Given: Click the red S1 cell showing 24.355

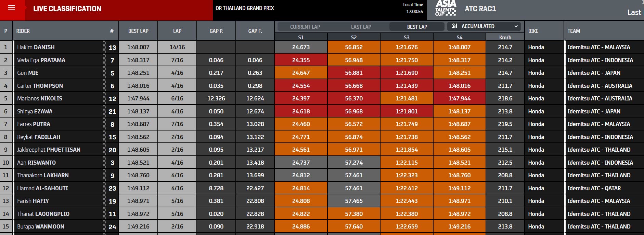Looking at the screenshot, I should [x=301, y=60].
